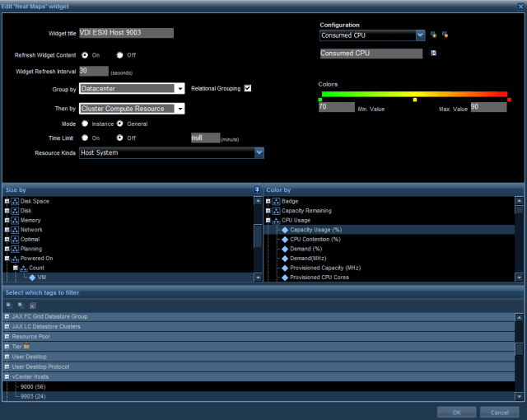Click the add new configuration icon
This screenshot has width=527, height=420.
coord(433,35)
